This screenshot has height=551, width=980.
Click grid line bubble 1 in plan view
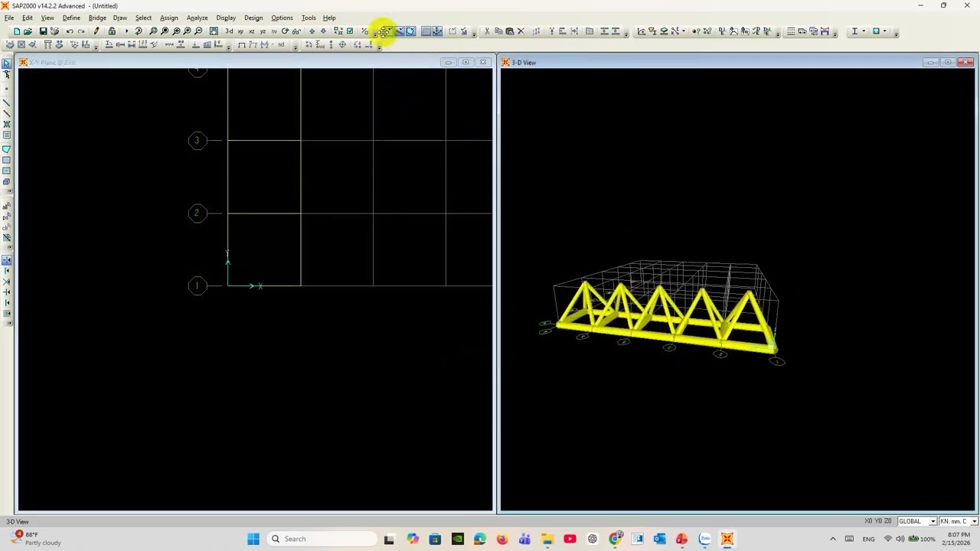pyautogui.click(x=197, y=285)
